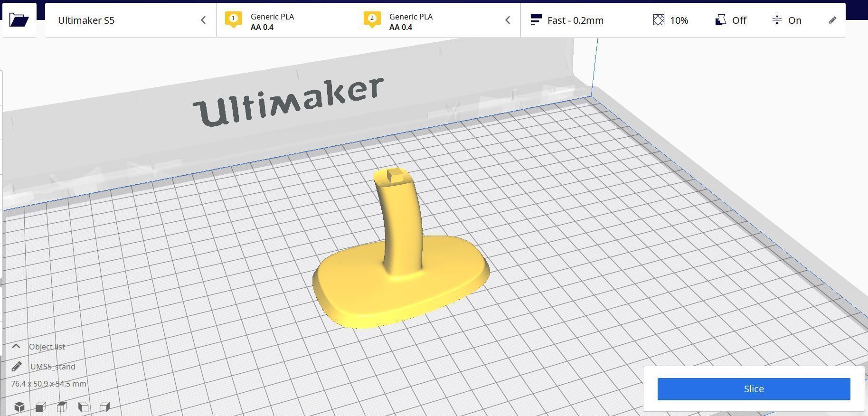Open Fast - 0.2mm print profile
This screenshot has width=868, height=416.
(x=567, y=20)
